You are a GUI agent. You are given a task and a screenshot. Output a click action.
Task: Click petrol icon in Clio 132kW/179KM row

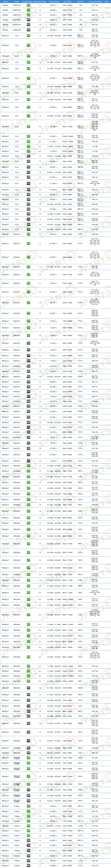(29, 142)
